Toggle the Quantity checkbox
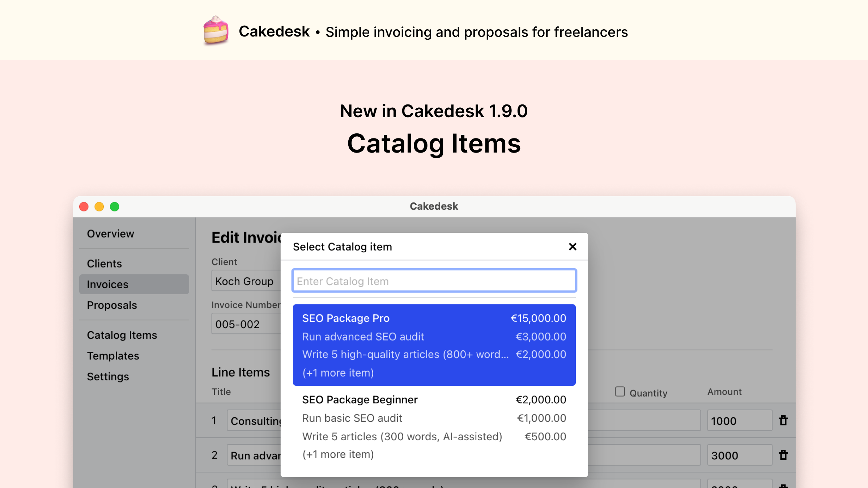Screen dimensions: 868x488 tap(620, 392)
